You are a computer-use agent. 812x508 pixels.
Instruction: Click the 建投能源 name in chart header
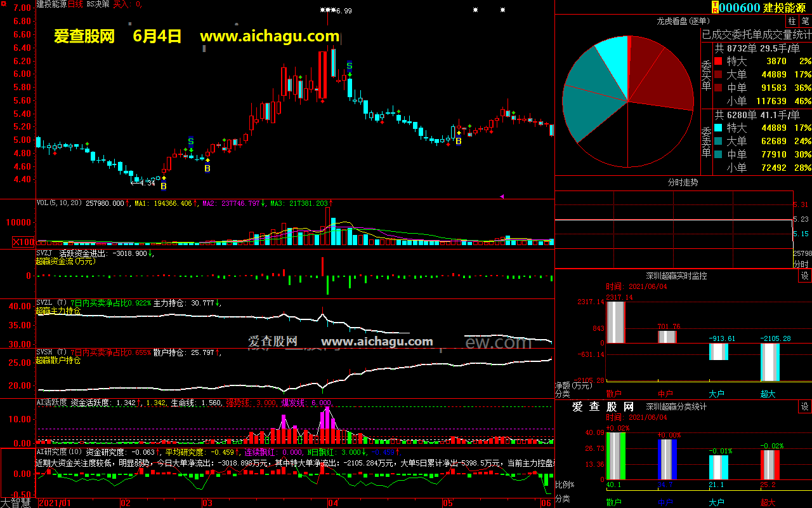click(51, 4)
